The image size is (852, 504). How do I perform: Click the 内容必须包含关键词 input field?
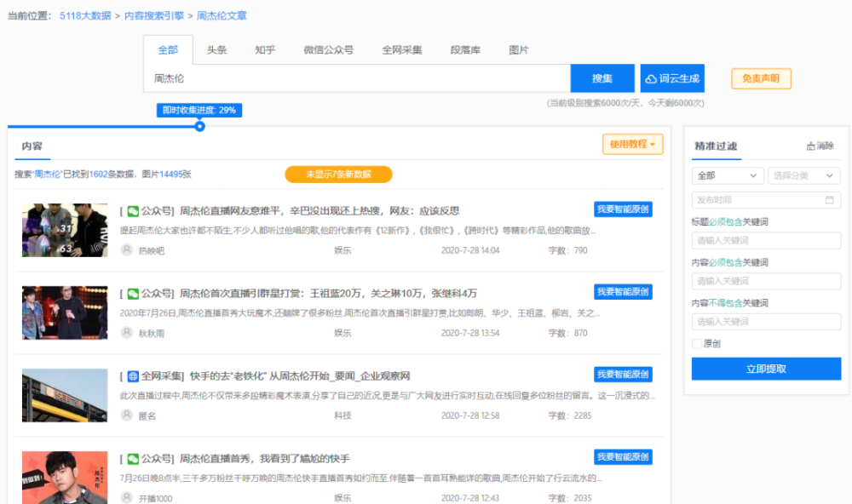[x=766, y=281]
